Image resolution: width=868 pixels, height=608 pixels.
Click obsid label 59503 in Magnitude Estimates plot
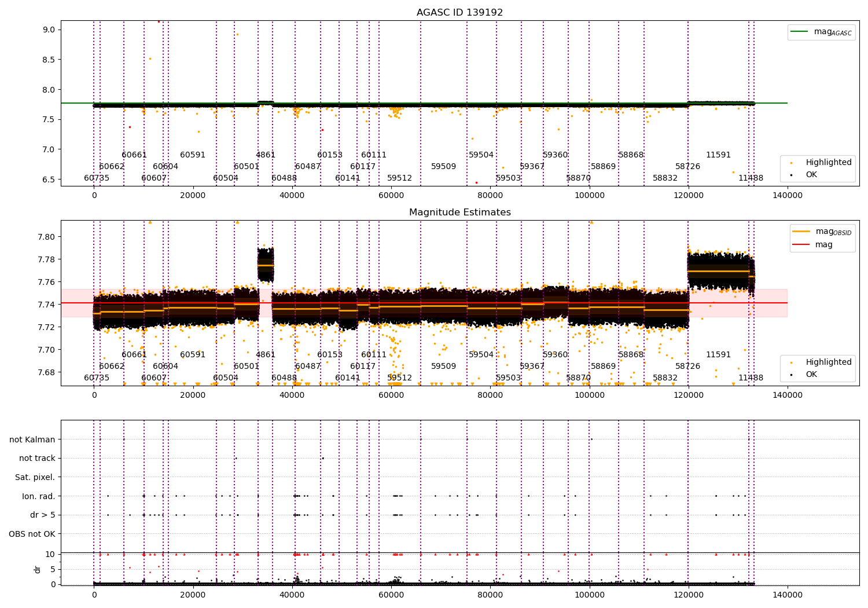(x=509, y=378)
